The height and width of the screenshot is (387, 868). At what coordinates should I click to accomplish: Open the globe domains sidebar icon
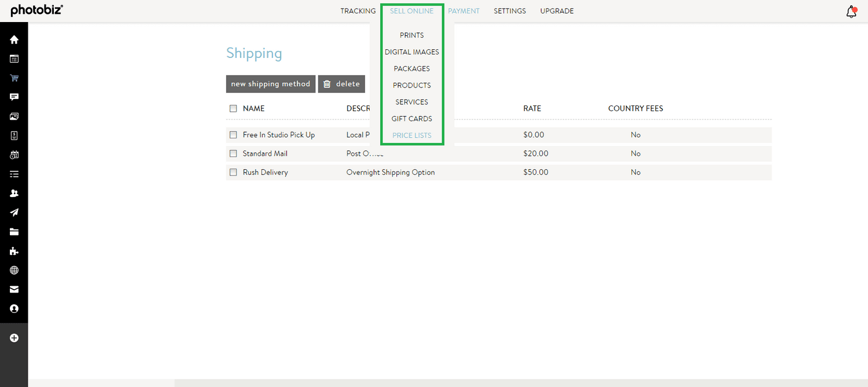click(x=14, y=270)
